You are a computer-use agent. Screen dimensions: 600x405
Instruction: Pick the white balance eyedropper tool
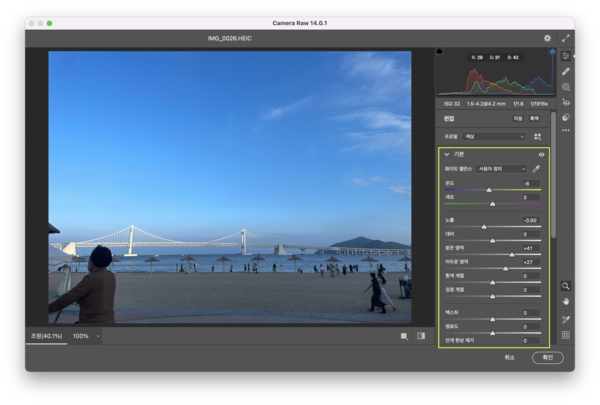536,169
